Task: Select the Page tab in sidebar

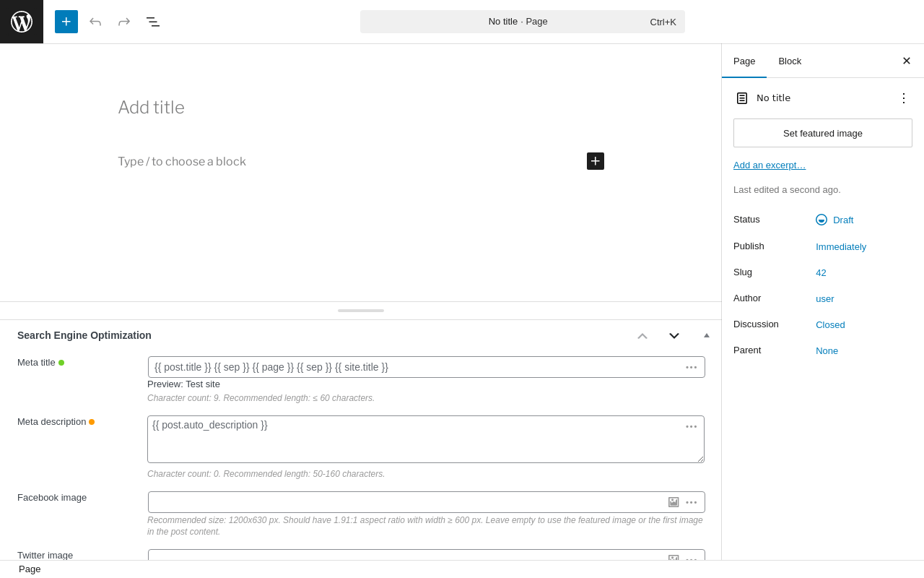Action: pos(744,61)
